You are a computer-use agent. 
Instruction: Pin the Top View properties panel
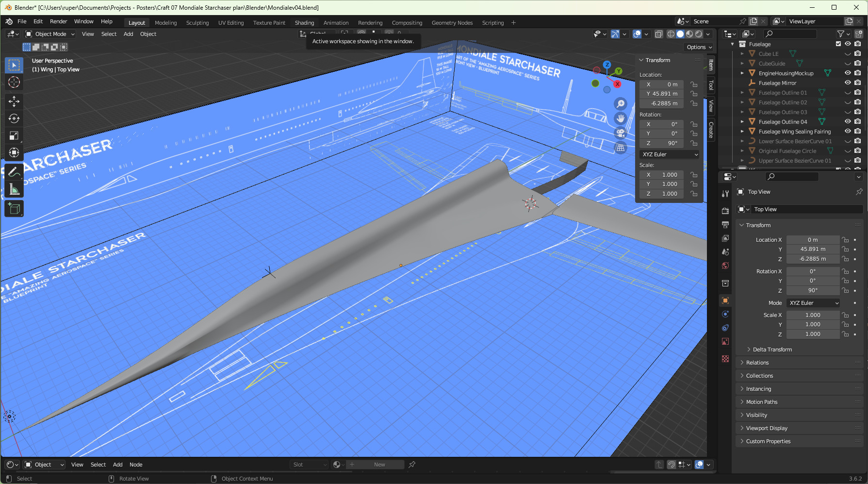[859, 192]
